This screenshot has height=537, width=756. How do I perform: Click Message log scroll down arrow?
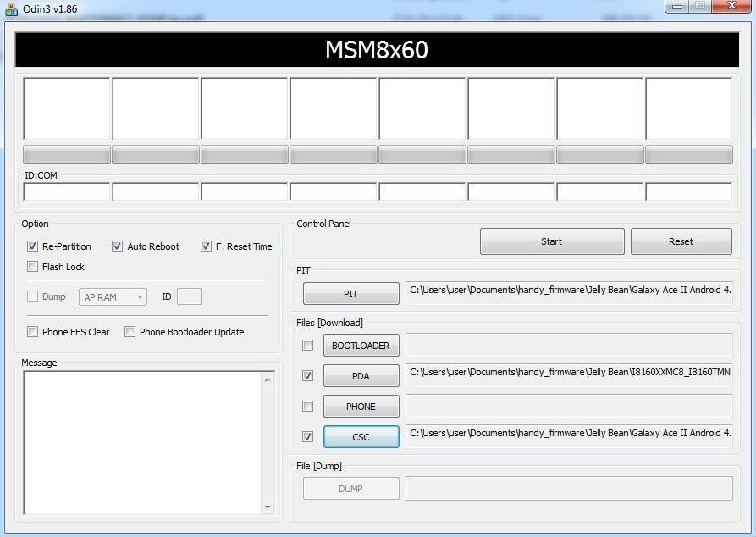point(268,507)
